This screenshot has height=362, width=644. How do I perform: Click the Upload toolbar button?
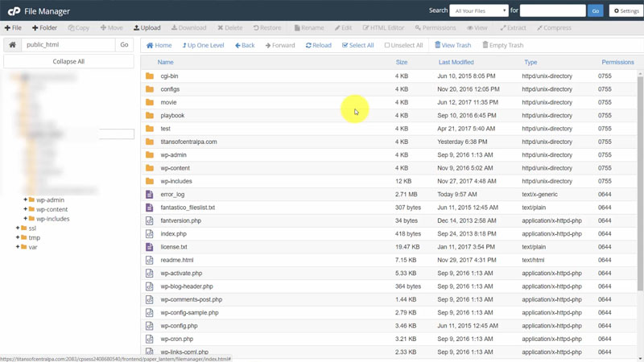pyautogui.click(x=147, y=27)
